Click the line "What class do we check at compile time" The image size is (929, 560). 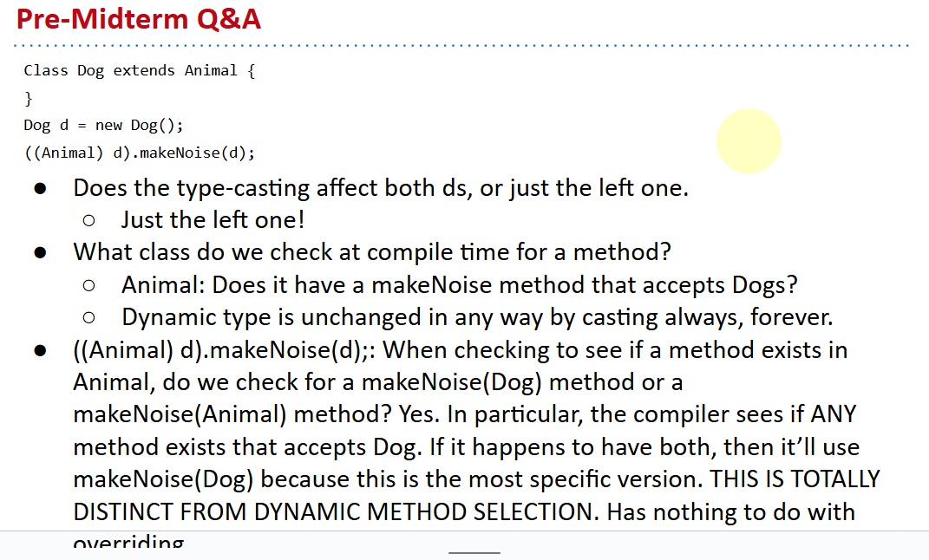[372, 252]
